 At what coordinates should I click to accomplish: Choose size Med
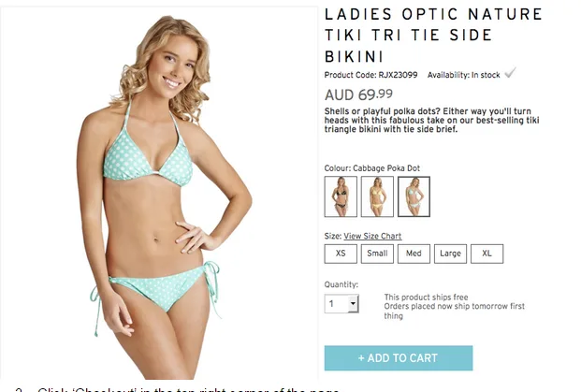414,254
